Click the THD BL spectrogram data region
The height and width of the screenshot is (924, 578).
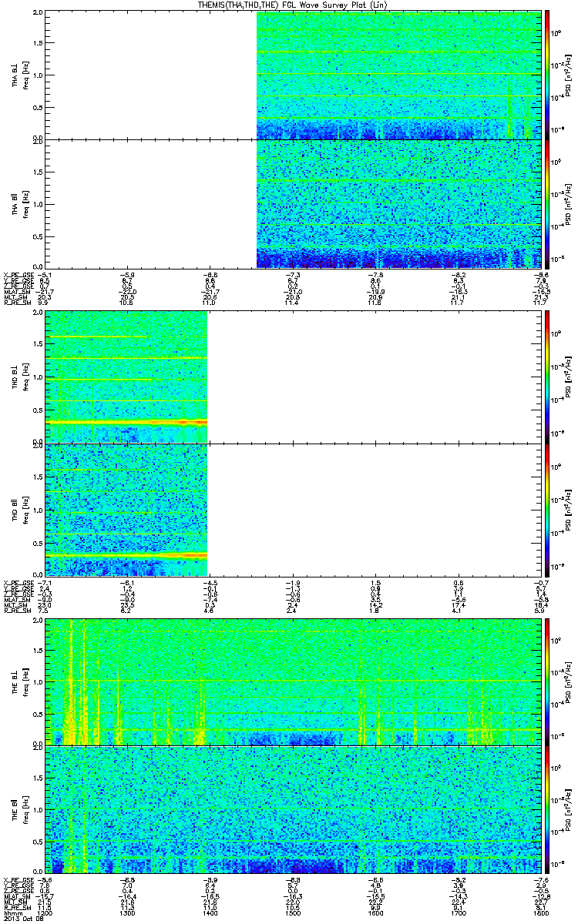point(126,378)
